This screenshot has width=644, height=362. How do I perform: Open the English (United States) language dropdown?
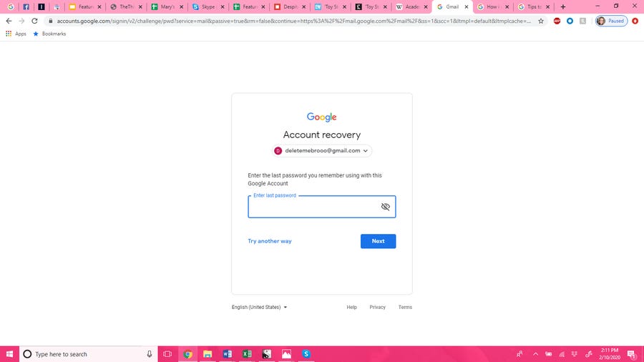click(x=259, y=307)
